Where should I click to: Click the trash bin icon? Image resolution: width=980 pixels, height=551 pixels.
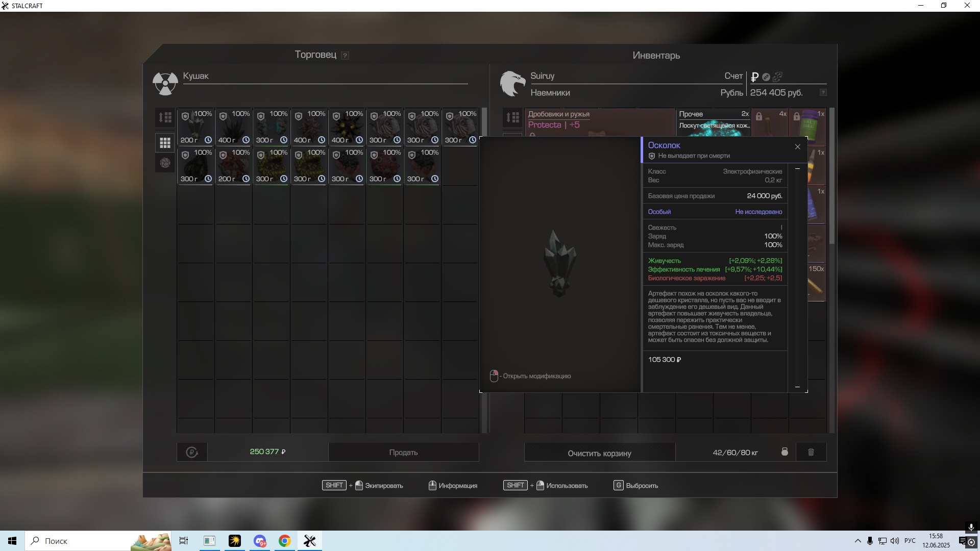[811, 452]
